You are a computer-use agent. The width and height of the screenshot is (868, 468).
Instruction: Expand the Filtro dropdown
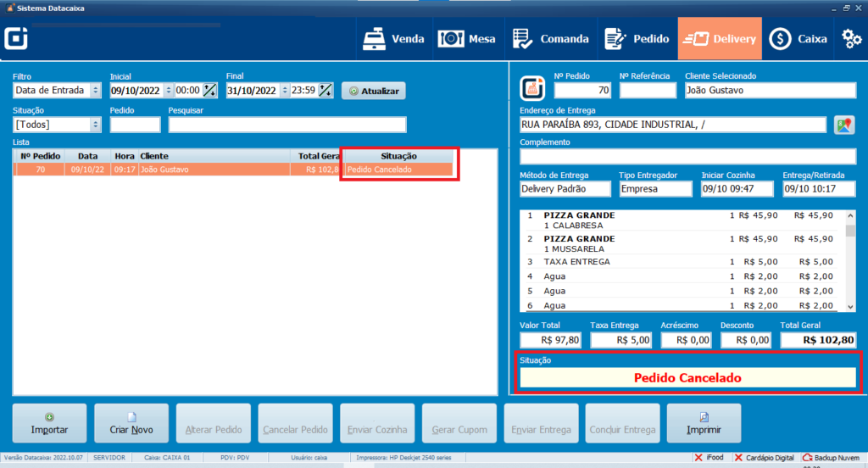pyautogui.click(x=95, y=91)
